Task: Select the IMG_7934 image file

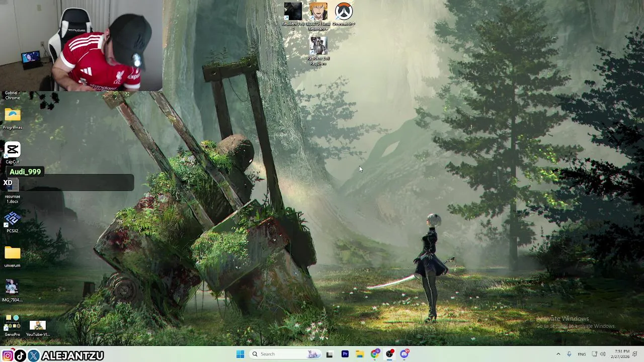Action: coord(13,292)
